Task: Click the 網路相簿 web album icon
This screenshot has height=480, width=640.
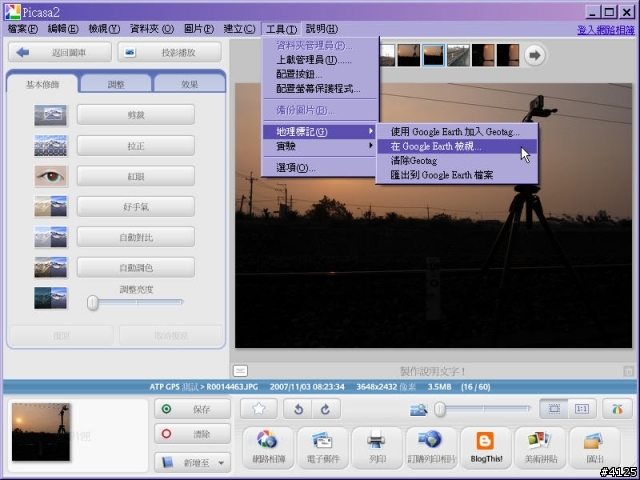Action: tap(268, 447)
